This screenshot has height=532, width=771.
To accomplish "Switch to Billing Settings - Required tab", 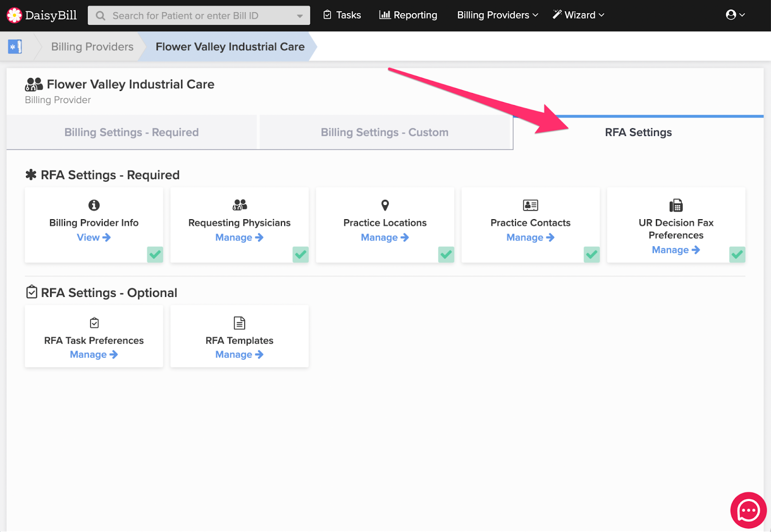I will point(132,133).
